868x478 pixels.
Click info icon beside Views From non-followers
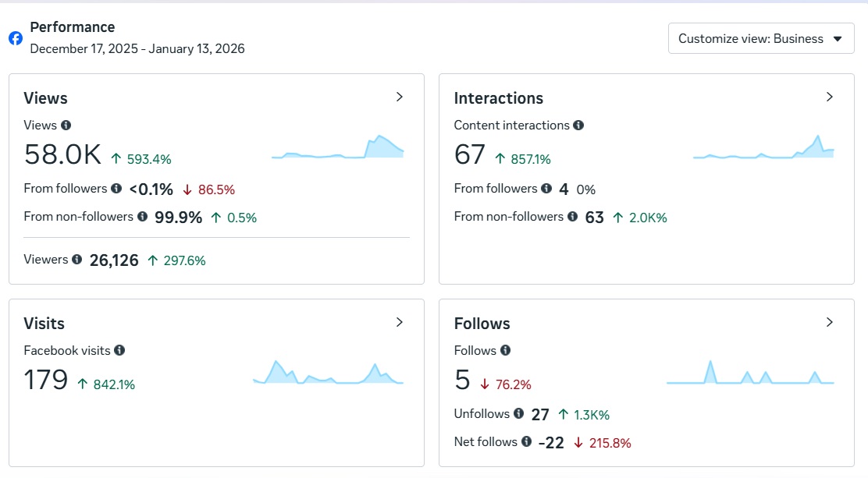pyautogui.click(x=142, y=216)
